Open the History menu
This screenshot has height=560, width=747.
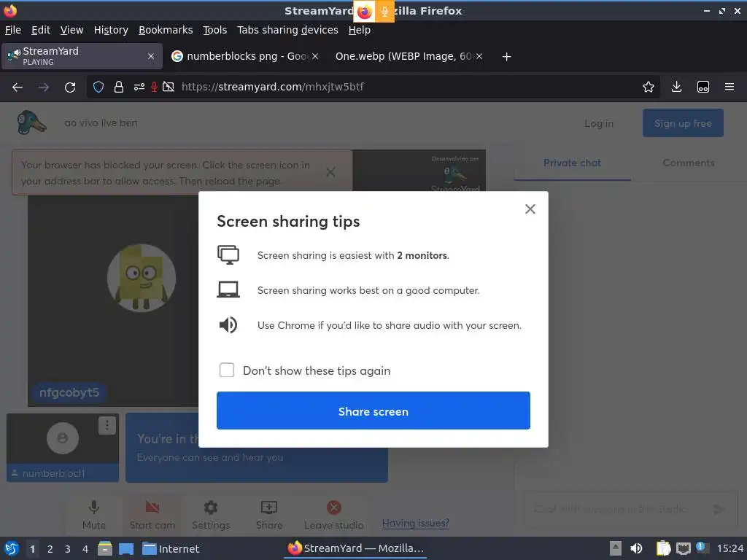click(111, 30)
